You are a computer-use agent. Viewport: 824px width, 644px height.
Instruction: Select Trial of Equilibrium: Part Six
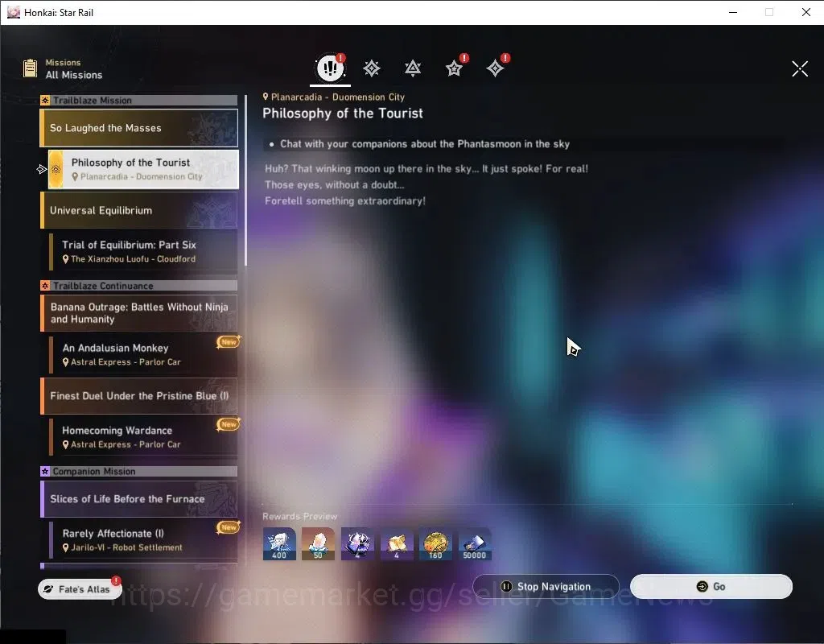click(143, 251)
